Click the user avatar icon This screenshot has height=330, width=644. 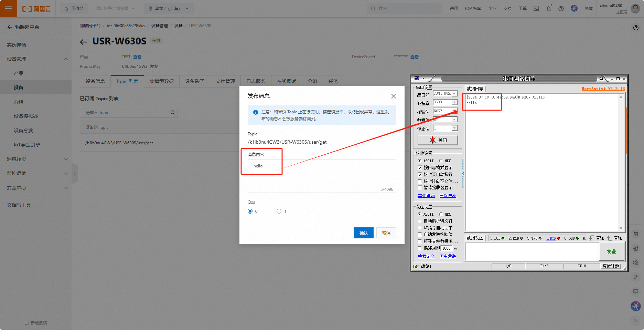click(x=635, y=9)
